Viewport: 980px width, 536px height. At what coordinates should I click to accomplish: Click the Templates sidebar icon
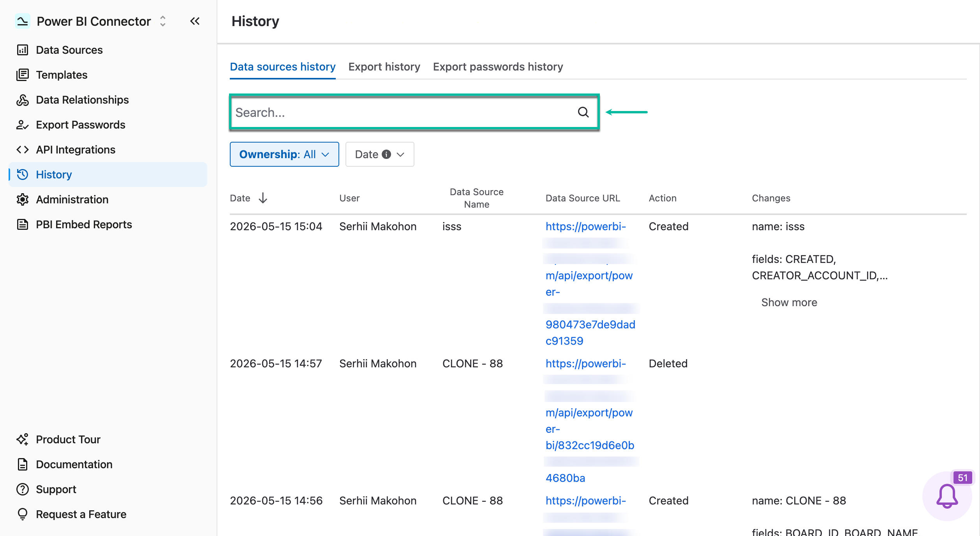tap(23, 75)
